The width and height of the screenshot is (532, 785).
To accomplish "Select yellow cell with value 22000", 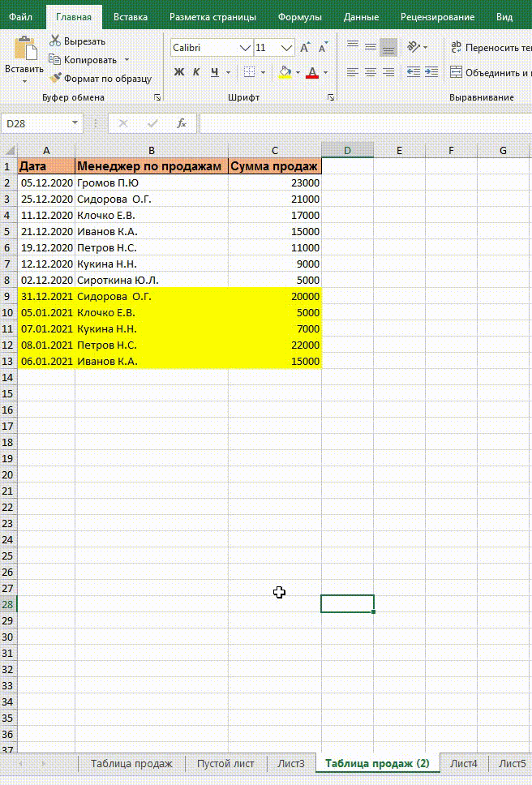I will 275,345.
